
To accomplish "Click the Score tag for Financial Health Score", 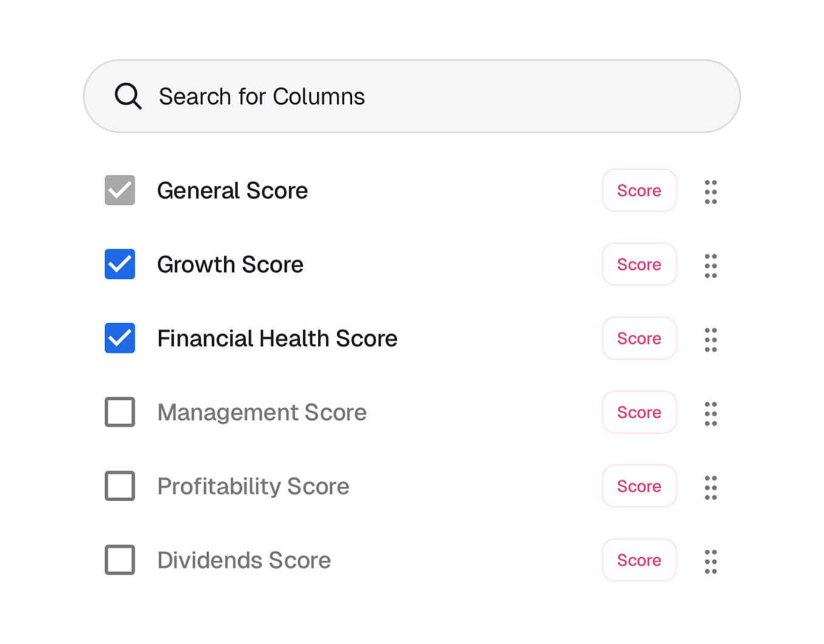I will (639, 339).
